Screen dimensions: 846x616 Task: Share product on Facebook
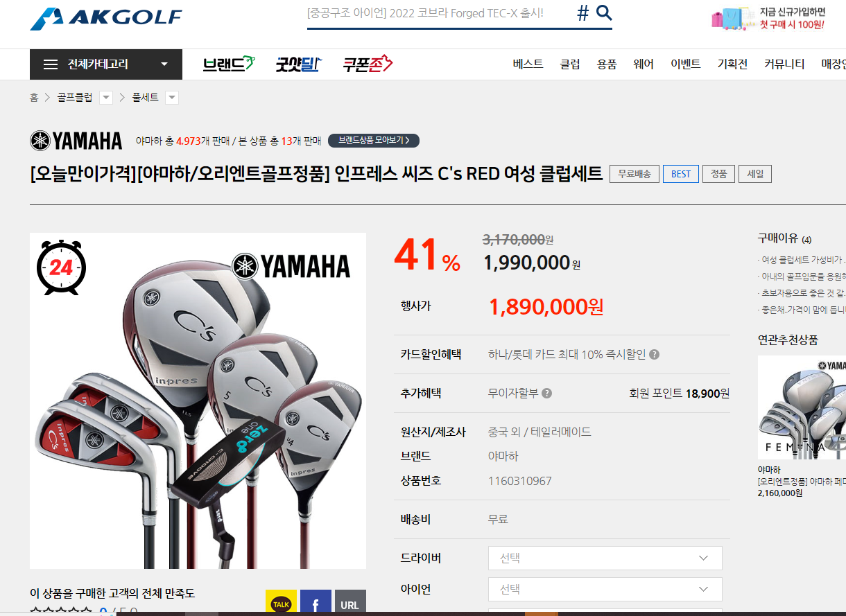point(316,604)
